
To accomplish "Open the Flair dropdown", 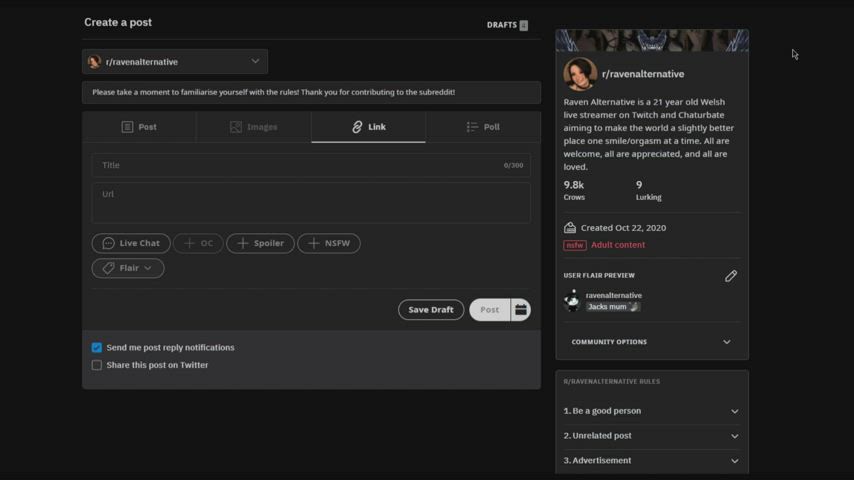I will 128,268.
